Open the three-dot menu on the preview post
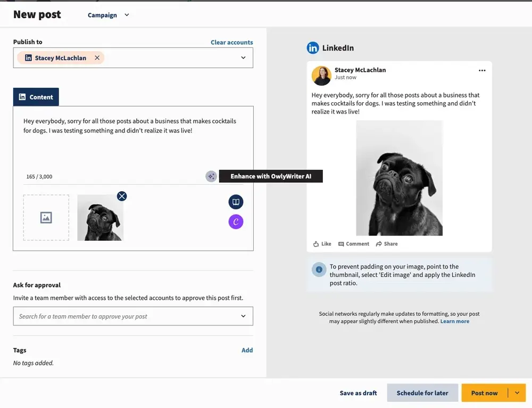This screenshot has width=532, height=408. click(x=482, y=70)
